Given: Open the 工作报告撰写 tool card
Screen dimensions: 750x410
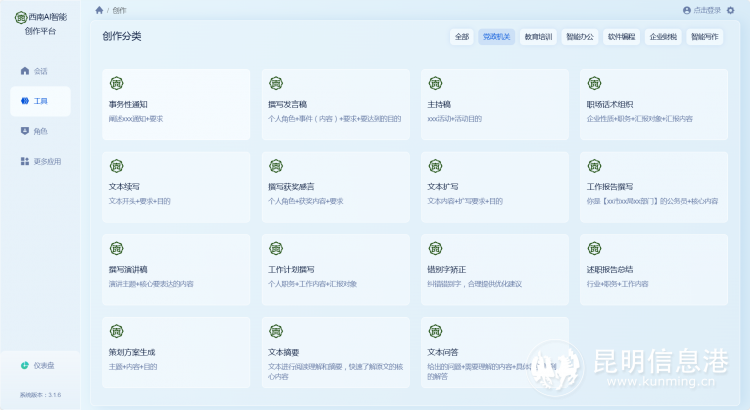Looking at the screenshot, I should (x=654, y=187).
